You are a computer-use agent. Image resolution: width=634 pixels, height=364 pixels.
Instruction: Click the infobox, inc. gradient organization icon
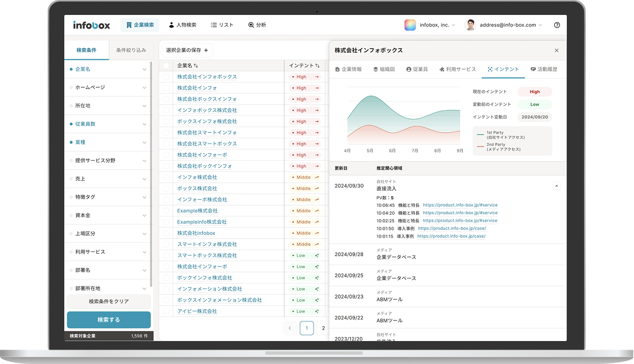410,25
